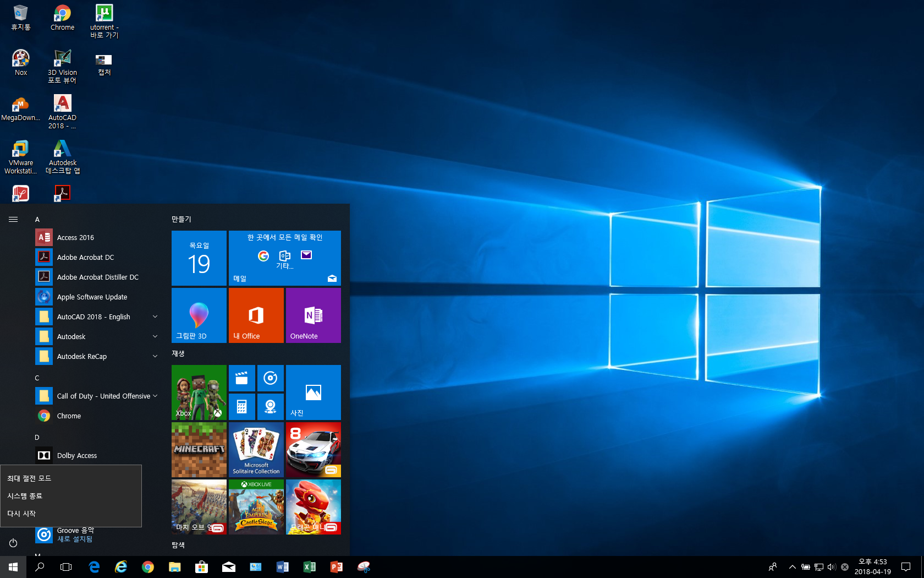Open the AutoCAD 2018 desktop shortcut
This screenshot has height=578, width=924.
click(62, 111)
